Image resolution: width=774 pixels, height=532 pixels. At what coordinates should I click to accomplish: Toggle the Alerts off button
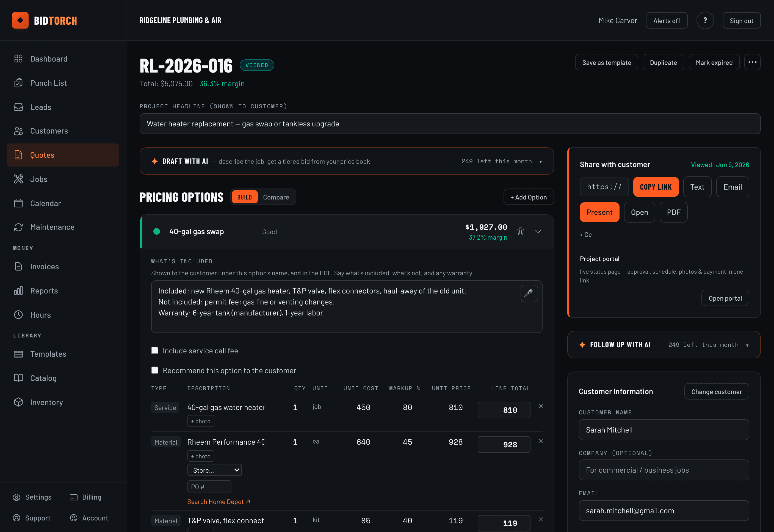[666, 20]
